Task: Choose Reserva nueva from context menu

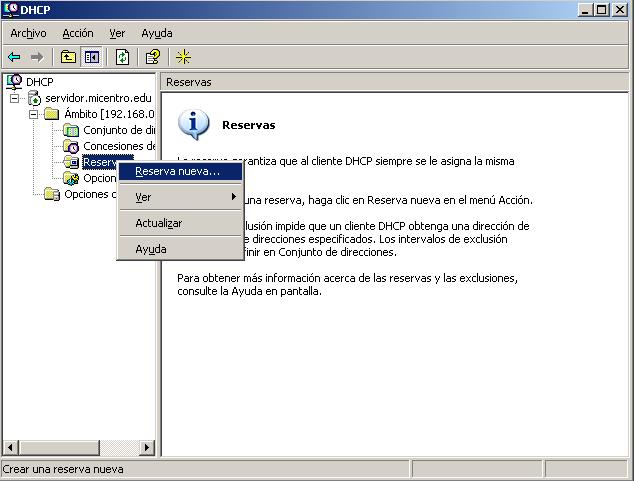Action: (x=177, y=171)
